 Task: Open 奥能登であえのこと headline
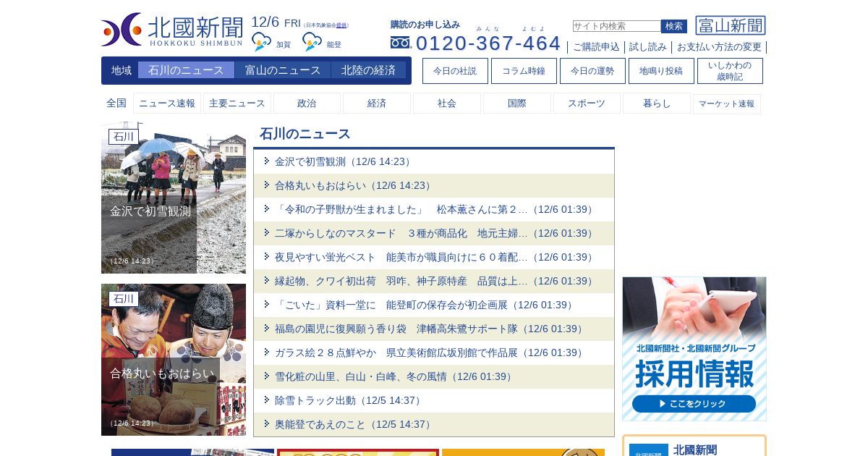click(354, 424)
